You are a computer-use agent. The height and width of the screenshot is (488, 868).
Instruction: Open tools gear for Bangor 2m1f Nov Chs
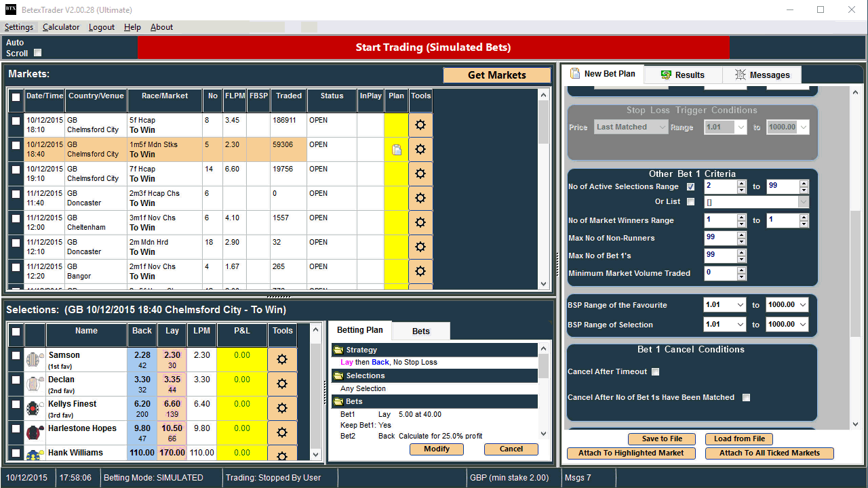pyautogui.click(x=420, y=271)
